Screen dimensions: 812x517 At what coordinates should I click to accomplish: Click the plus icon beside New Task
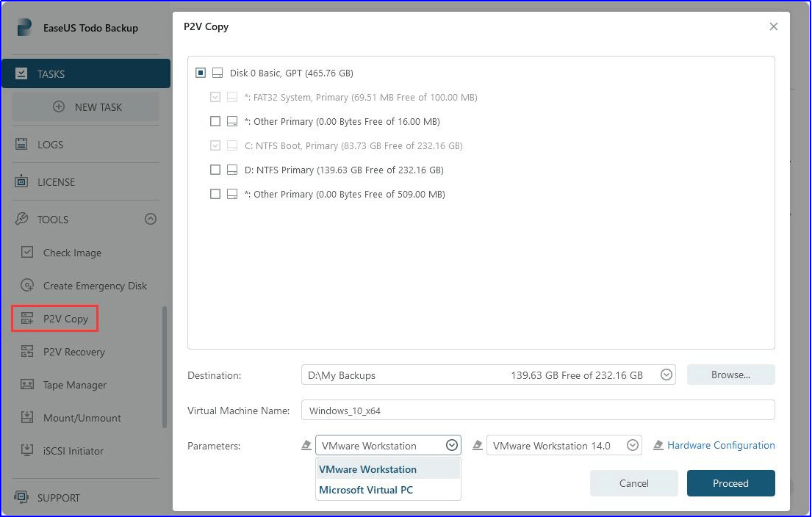click(59, 106)
